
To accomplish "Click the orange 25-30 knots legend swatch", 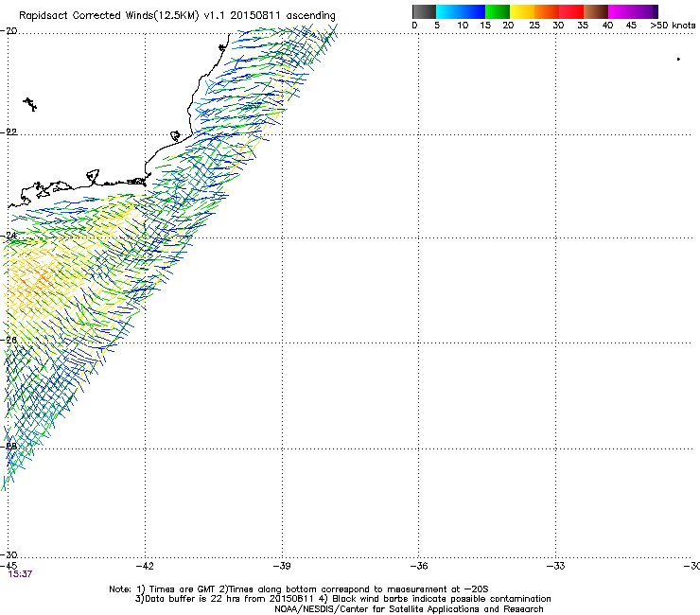I will point(547,11).
